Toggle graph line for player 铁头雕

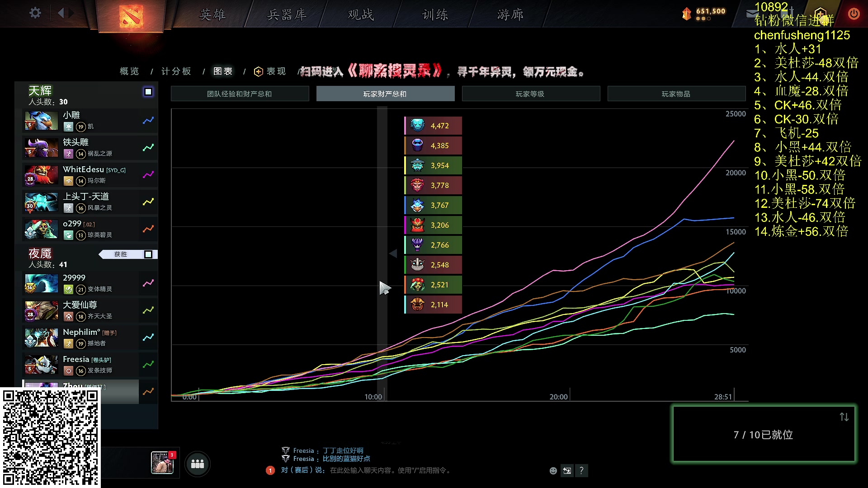[x=148, y=148]
